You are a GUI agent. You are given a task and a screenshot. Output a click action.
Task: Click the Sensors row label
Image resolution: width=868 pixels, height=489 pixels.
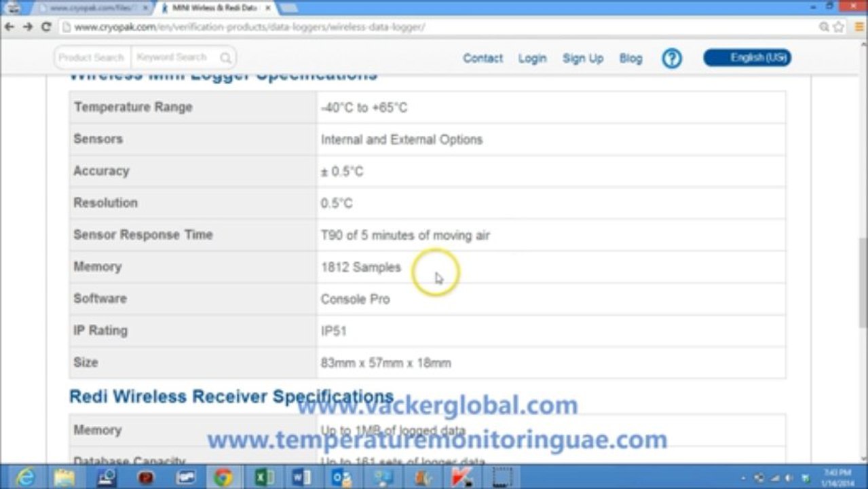pos(98,139)
